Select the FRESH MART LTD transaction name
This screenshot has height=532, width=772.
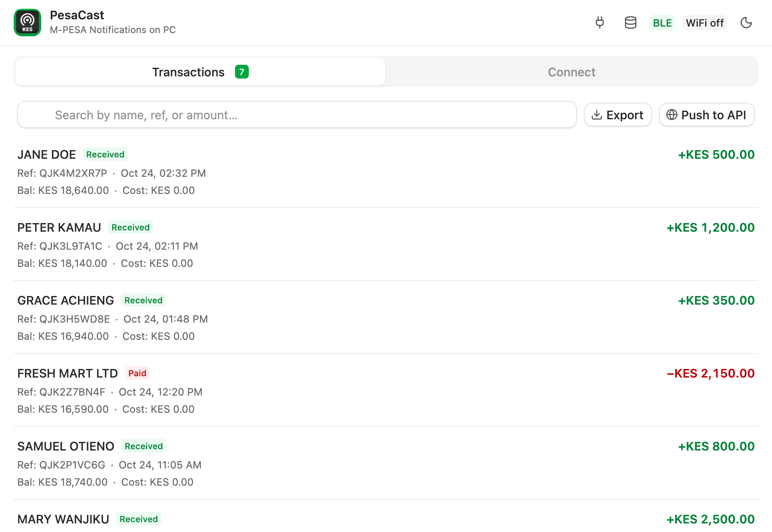67,373
